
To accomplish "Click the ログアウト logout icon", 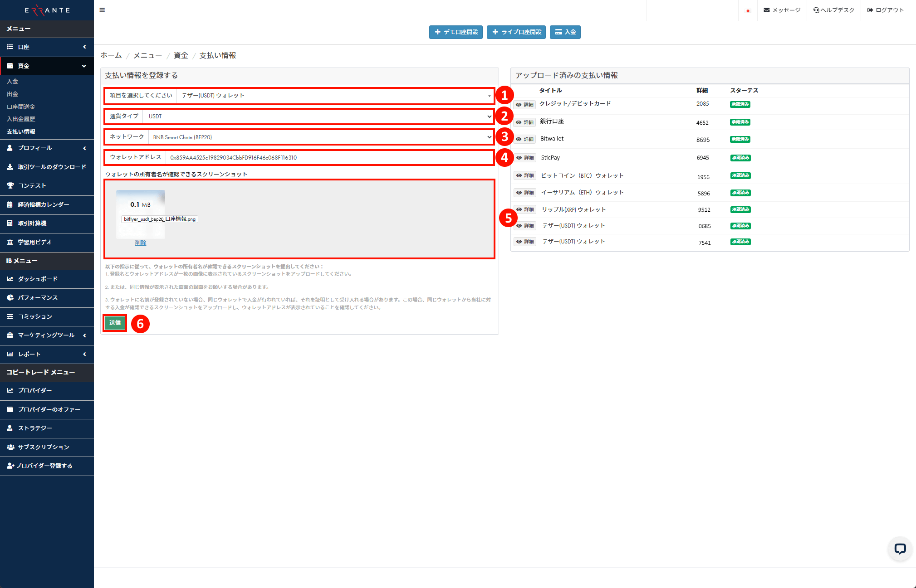I will coord(869,10).
